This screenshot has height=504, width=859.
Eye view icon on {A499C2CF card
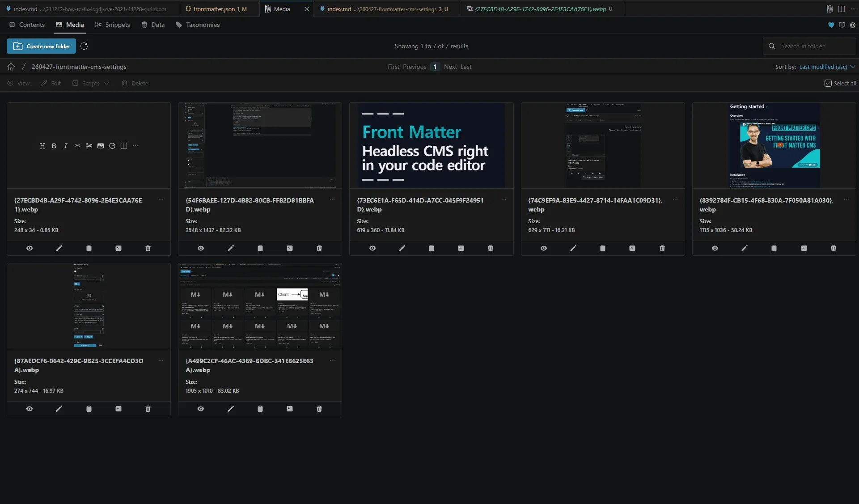click(201, 409)
